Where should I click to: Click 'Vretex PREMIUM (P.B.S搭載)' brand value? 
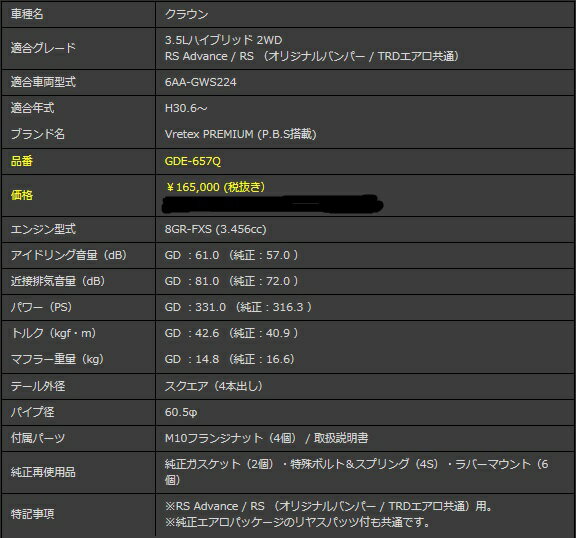click(241, 134)
